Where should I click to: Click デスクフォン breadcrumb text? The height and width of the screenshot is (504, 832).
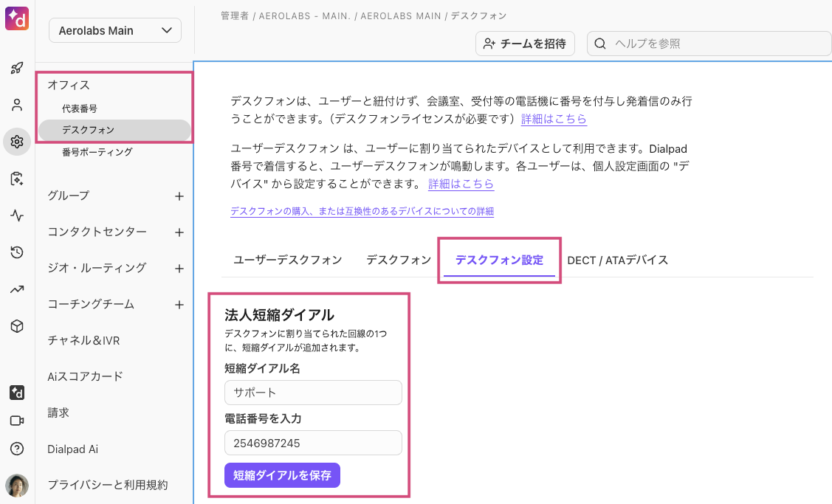click(478, 16)
